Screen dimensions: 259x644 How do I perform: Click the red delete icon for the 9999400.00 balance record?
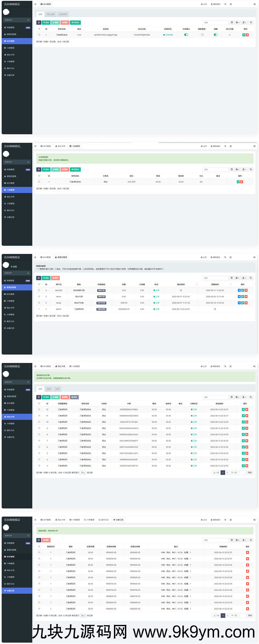tap(248, 552)
